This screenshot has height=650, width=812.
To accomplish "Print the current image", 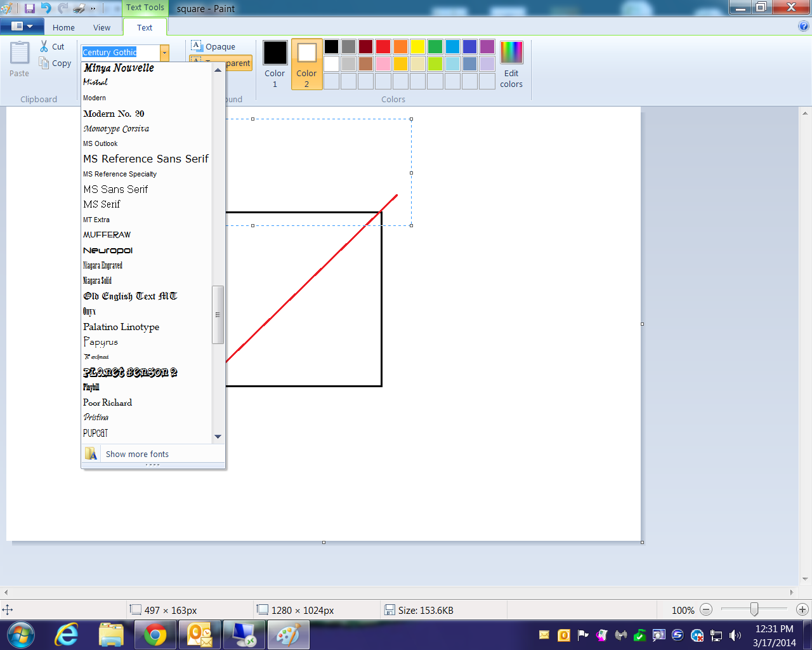I will click(x=77, y=8).
